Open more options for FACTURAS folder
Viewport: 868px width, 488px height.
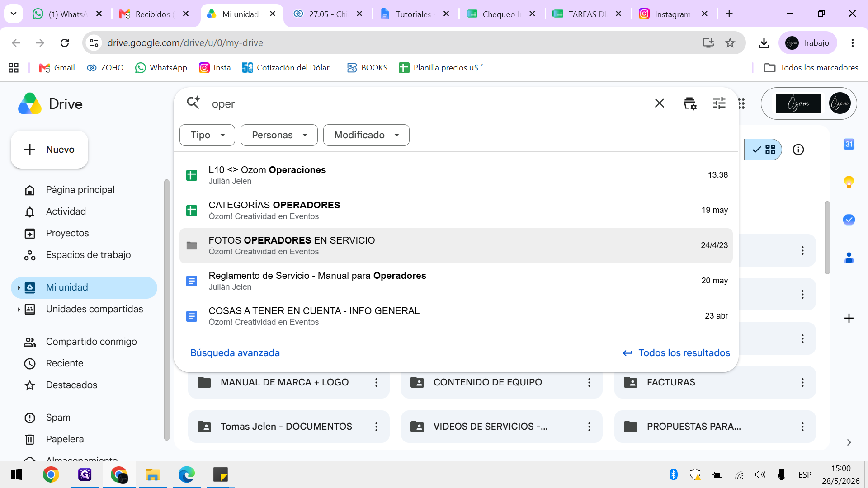(x=802, y=382)
